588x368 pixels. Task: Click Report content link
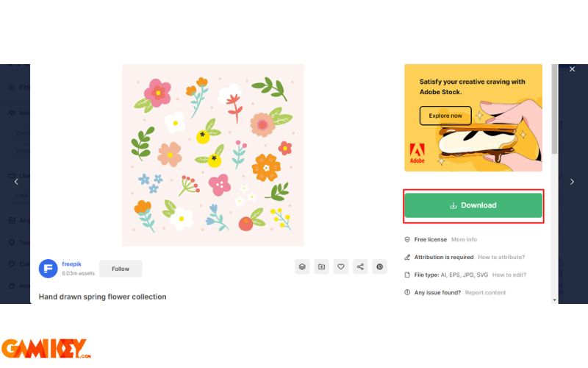[485, 292]
